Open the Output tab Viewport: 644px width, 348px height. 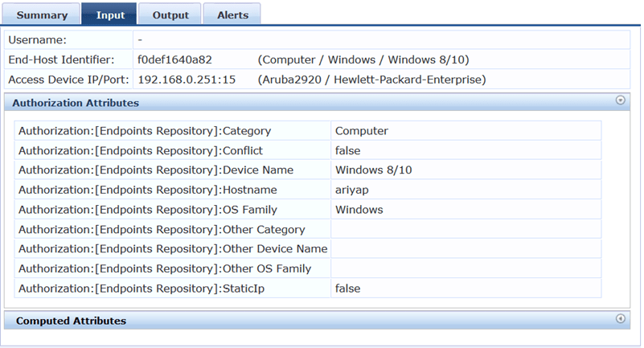pyautogui.click(x=170, y=14)
